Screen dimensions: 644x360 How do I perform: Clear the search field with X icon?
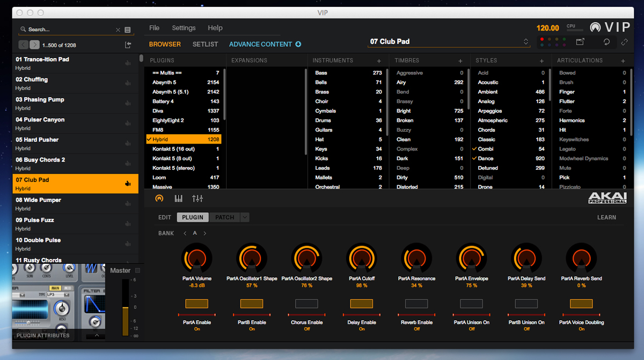point(118,30)
